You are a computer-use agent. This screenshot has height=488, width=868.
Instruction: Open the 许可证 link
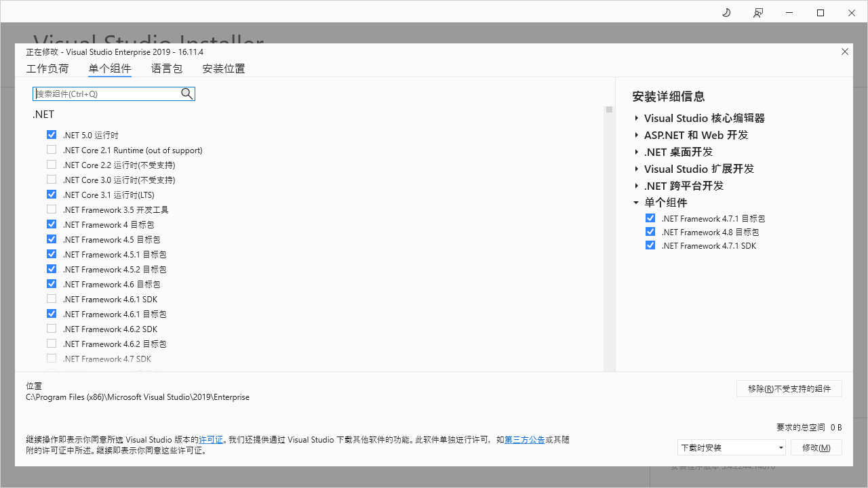pos(211,440)
